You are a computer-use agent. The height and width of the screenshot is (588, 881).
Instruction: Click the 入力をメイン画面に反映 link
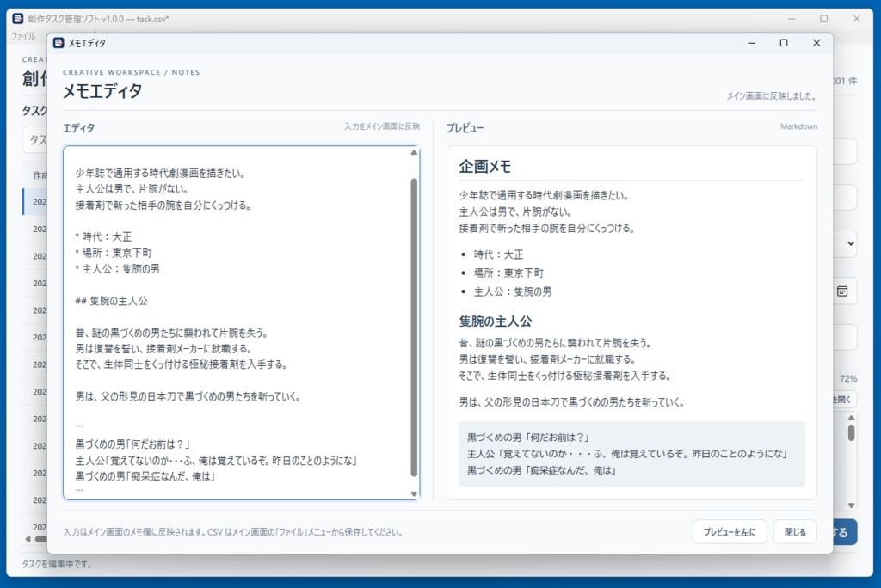point(382,126)
